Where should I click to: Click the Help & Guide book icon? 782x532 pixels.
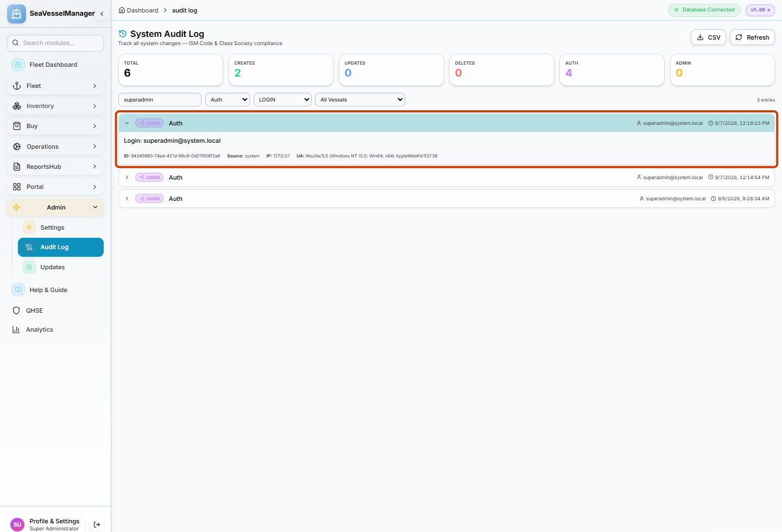tap(18, 290)
